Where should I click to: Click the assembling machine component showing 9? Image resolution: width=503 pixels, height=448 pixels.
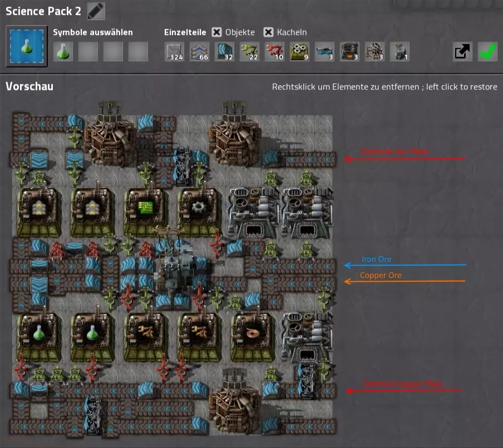pyautogui.click(x=299, y=51)
